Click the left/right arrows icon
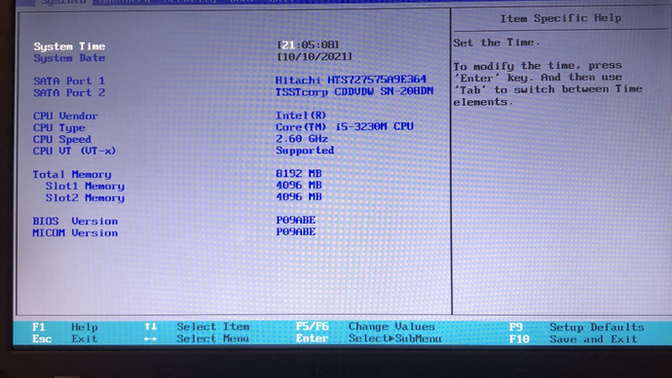The width and height of the screenshot is (672, 378). [x=150, y=339]
